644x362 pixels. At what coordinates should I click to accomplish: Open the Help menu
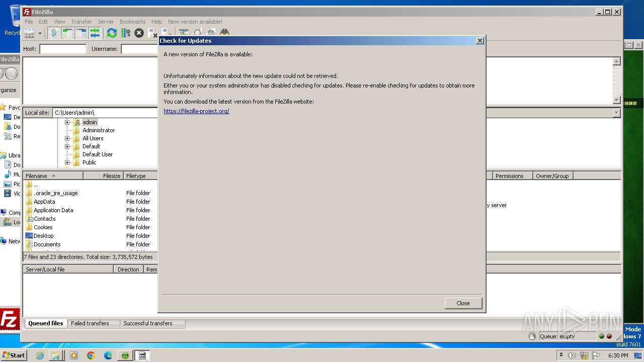[x=157, y=22]
